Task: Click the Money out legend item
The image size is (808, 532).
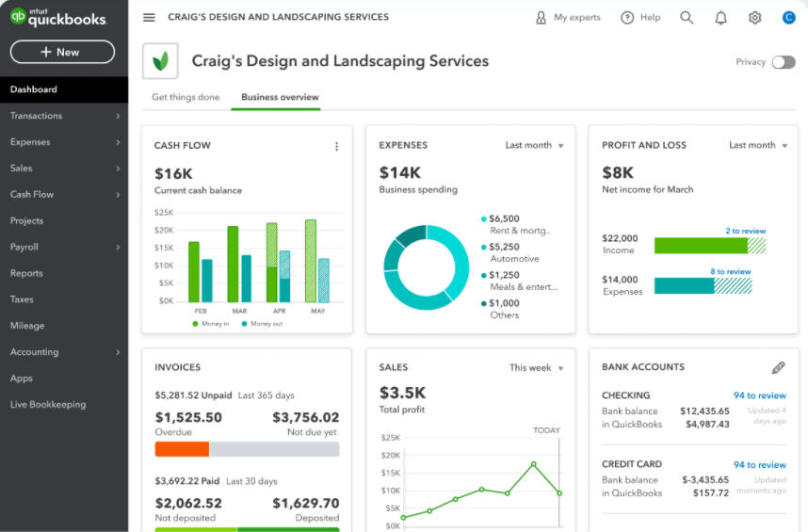Action: [x=262, y=324]
